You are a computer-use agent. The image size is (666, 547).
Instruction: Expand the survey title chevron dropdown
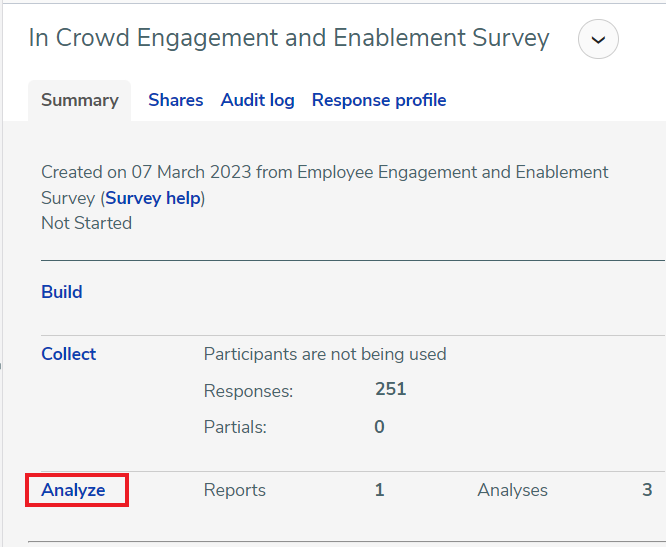point(598,39)
